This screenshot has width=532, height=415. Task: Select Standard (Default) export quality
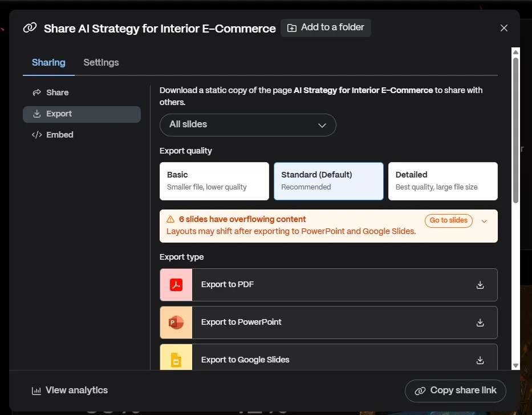tap(328, 181)
